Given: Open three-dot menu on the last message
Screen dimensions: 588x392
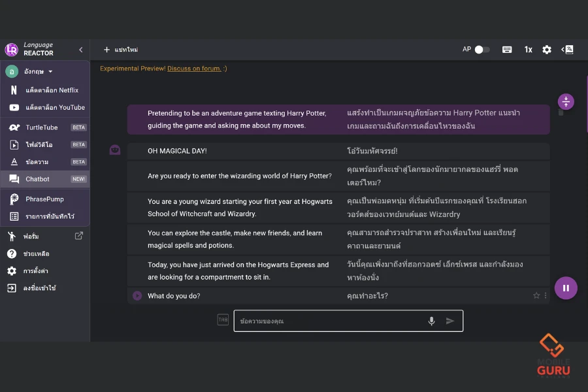Looking at the screenshot, I should click(x=546, y=296).
